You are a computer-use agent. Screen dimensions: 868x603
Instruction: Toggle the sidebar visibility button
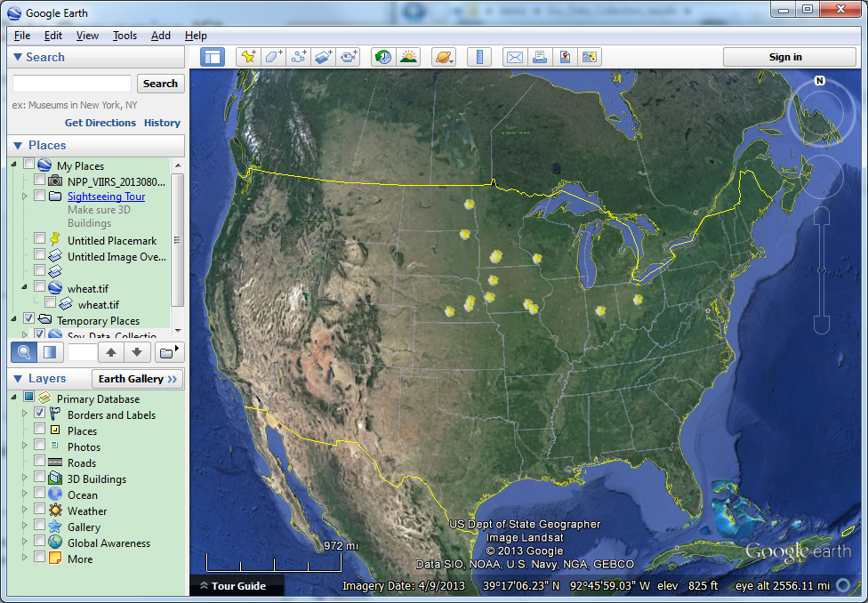click(x=213, y=57)
